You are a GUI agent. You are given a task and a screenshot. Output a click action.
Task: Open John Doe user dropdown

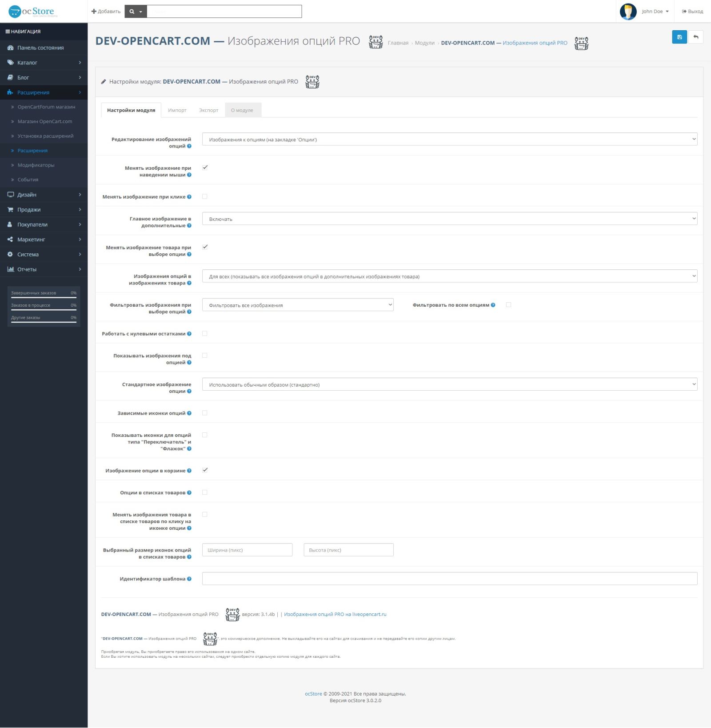[655, 12]
